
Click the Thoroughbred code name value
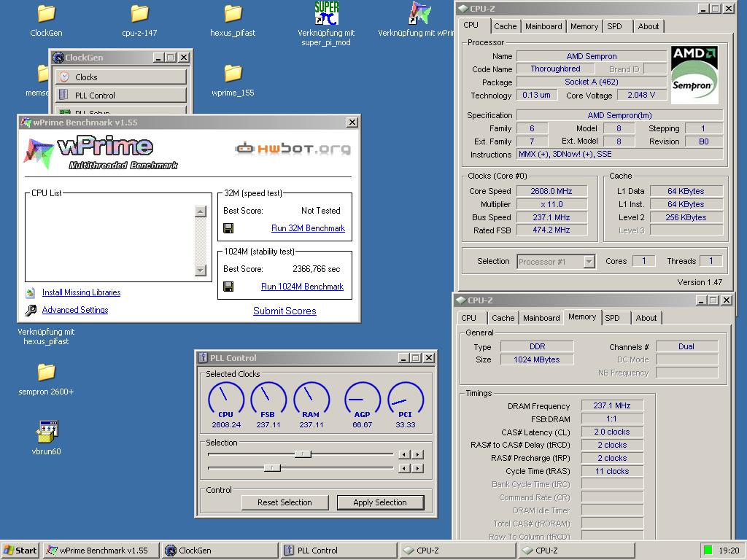[555, 69]
